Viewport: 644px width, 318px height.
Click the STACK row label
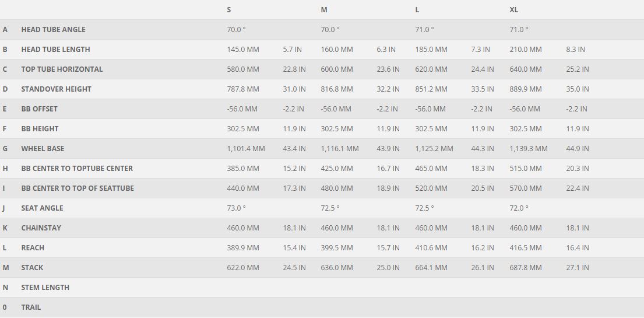[32, 267]
